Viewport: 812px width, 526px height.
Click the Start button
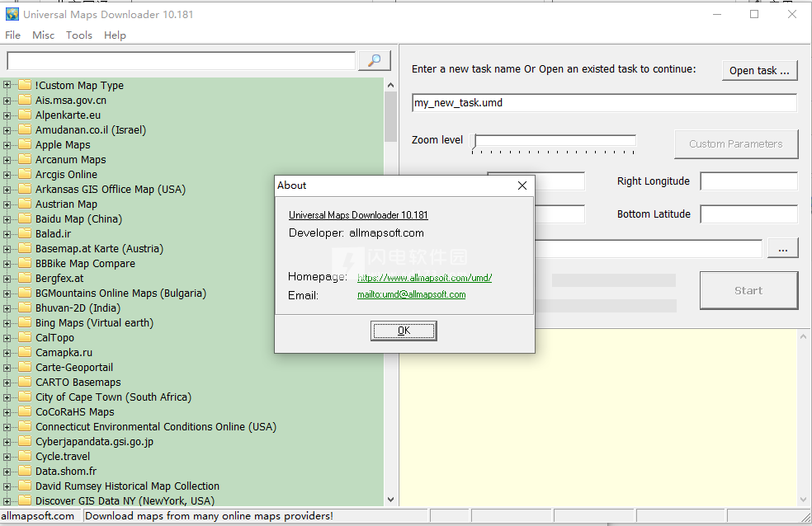[x=748, y=291]
